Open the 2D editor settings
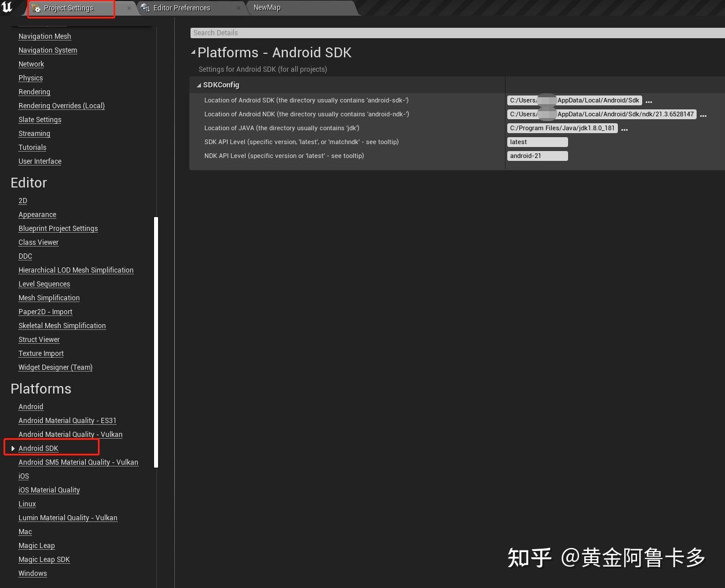This screenshot has height=588, width=725. (x=23, y=201)
